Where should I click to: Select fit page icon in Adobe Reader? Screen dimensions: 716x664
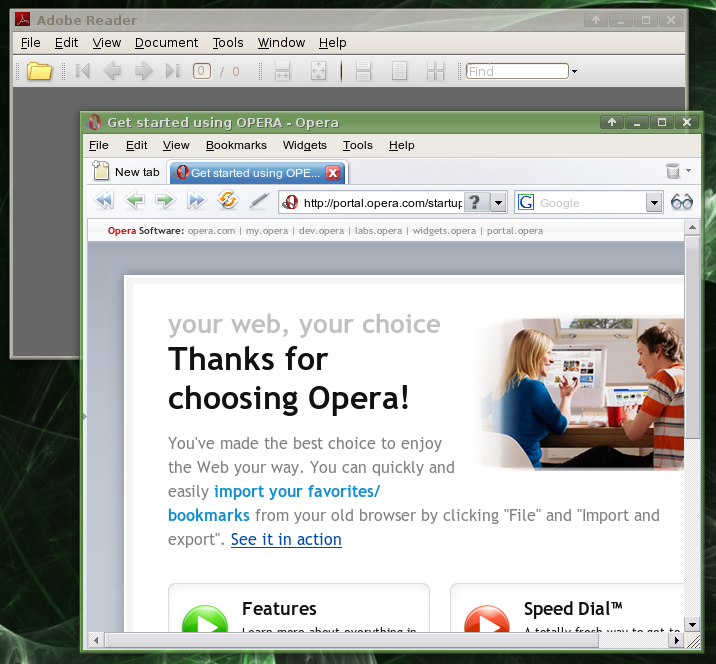[x=318, y=71]
